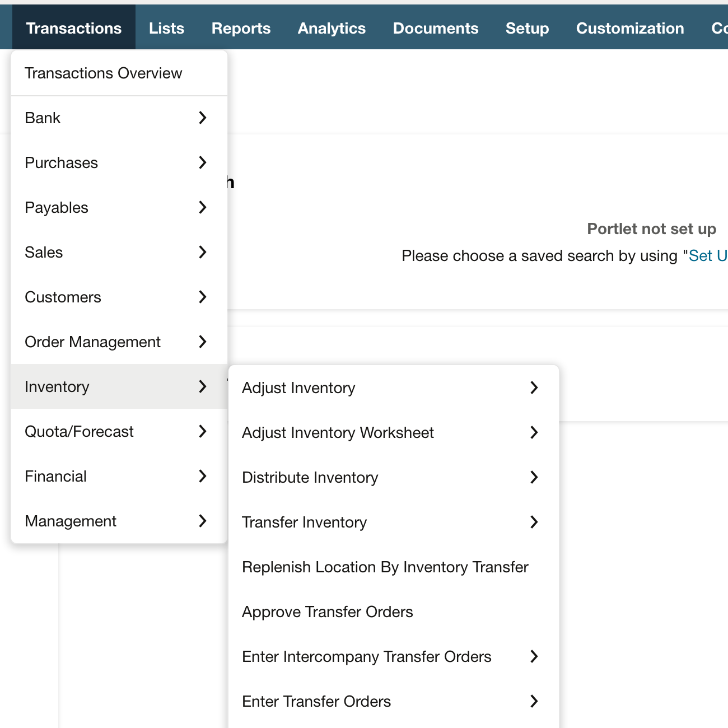Image resolution: width=728 pixels, height=728 pixels.
Task: Expand the Enter Transfer Orders chevron
Action: 534,701
